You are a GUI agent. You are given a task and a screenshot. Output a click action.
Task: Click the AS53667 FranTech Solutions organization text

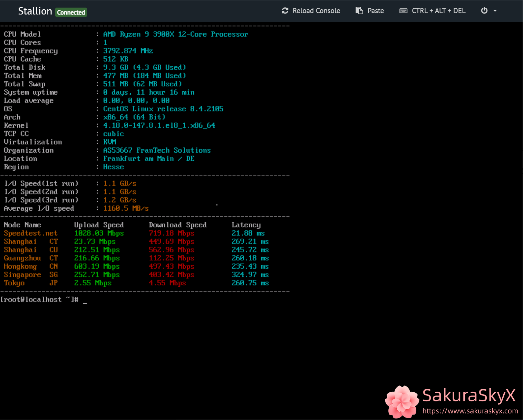tap(157, 150)
